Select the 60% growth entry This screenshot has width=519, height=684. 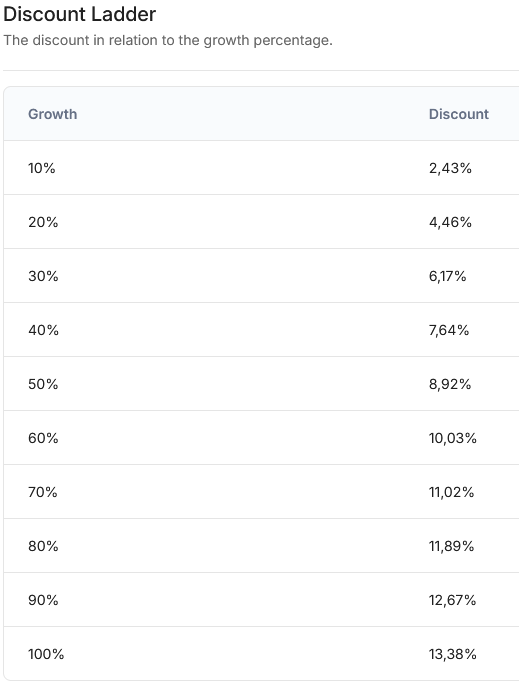coord(43,438)
